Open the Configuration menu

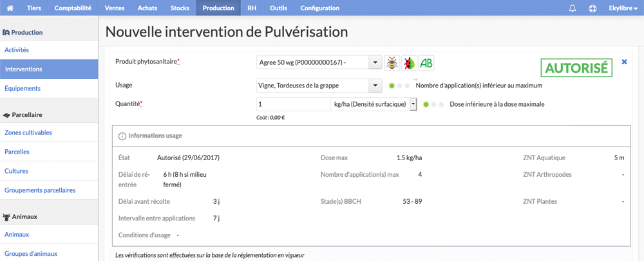point(320,8)
